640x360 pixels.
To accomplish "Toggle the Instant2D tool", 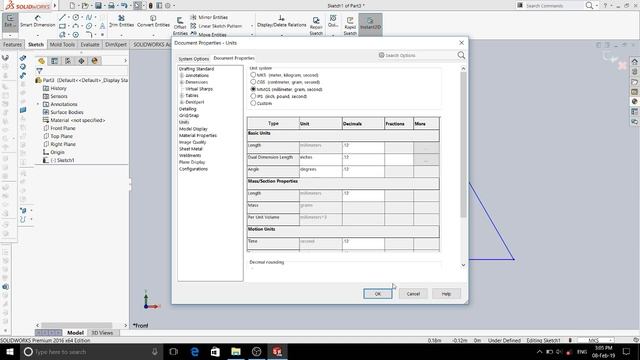I will 370,24.
